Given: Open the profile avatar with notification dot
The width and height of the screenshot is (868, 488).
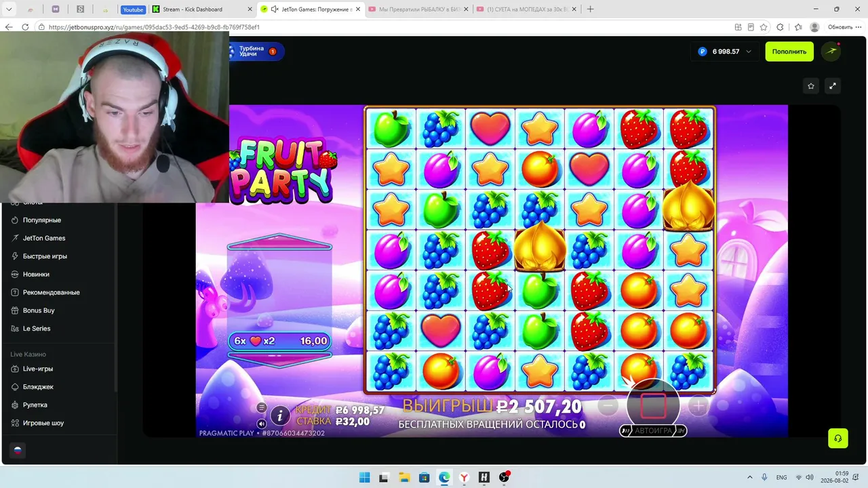Looking at the screenshot, I should point(831,52).
